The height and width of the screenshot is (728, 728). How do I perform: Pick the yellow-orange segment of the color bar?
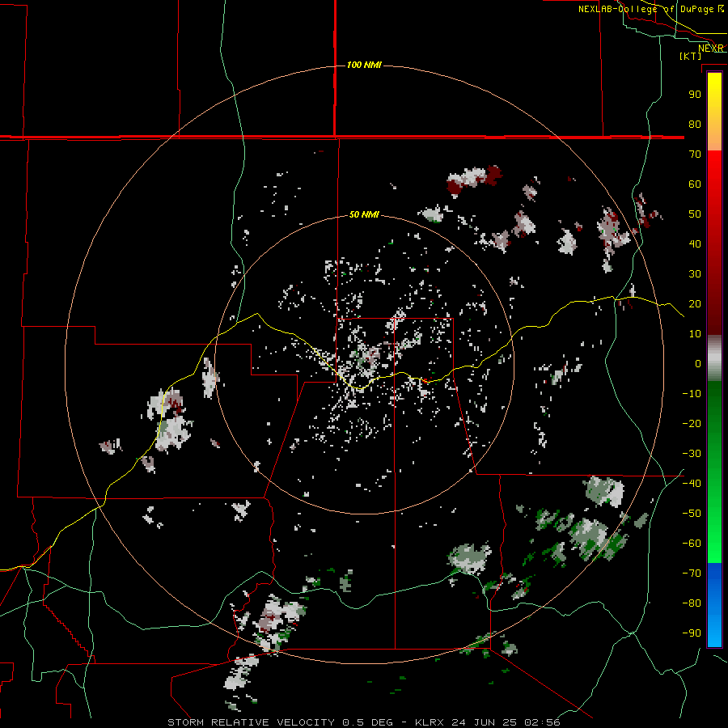[714, 112]
